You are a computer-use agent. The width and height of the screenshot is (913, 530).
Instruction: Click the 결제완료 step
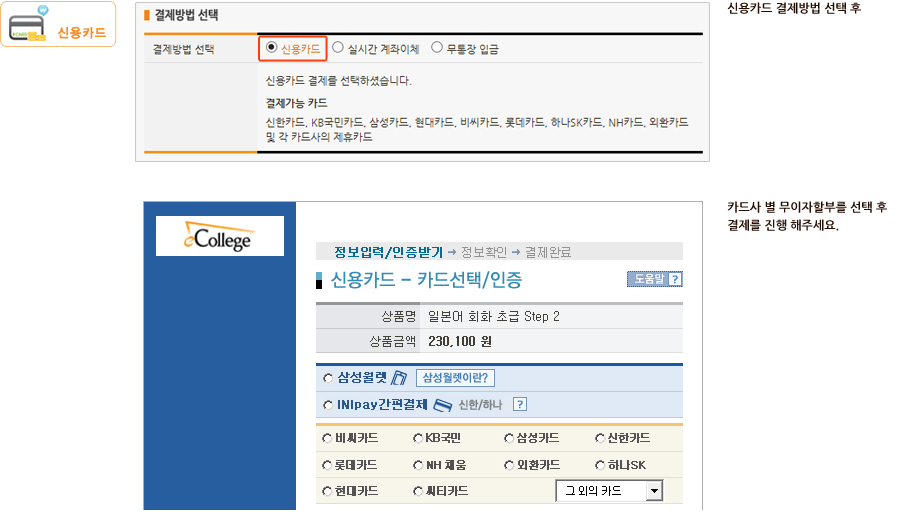[x=548, y=252]
